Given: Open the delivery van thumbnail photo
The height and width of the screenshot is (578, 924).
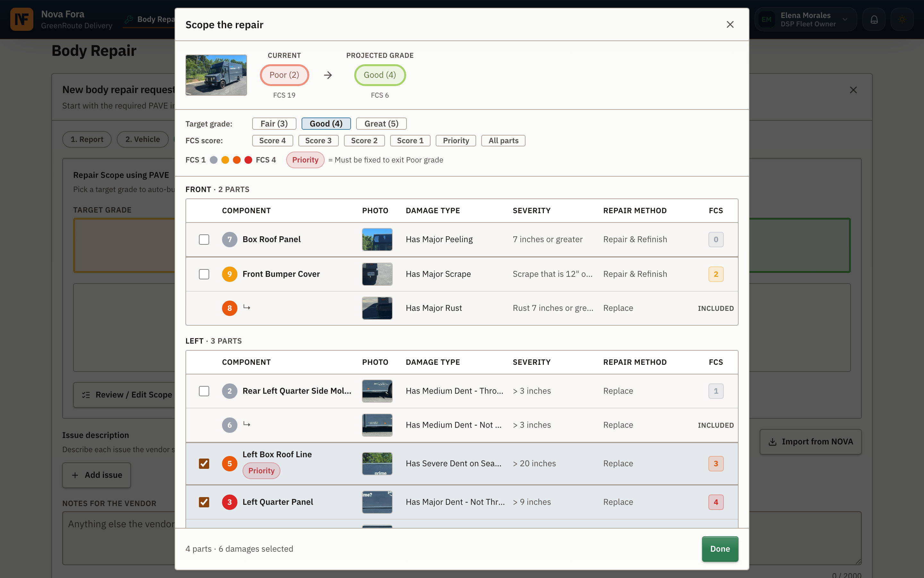Looking at the screenshot, I should 216,75.
